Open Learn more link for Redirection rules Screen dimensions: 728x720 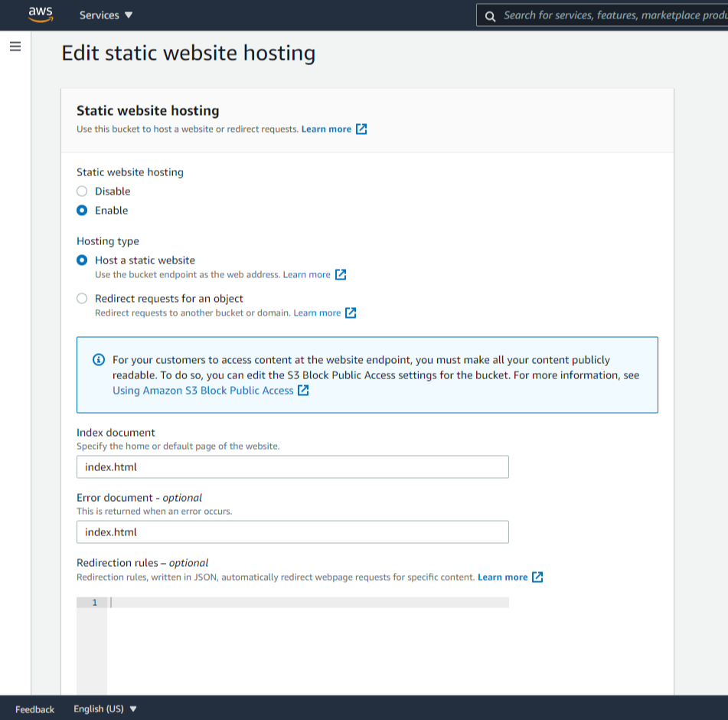[x=502, y=577]
